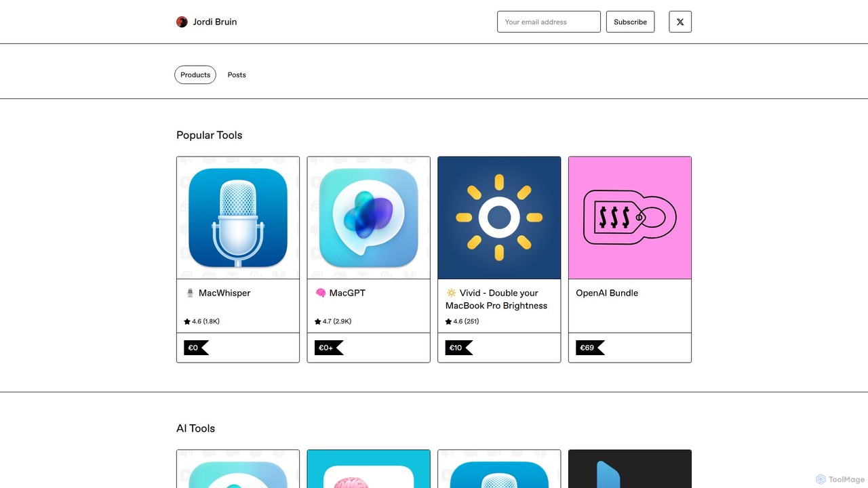
Task: Open the OpenAI Bundle title link
Action: click(607, 293)
